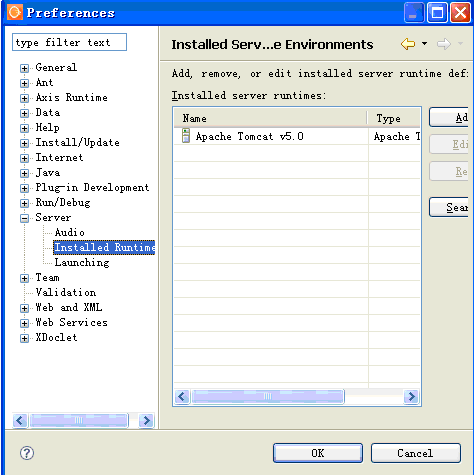Click the Cancel button
Screen dimensions: 474x475
tap(416, 453)
